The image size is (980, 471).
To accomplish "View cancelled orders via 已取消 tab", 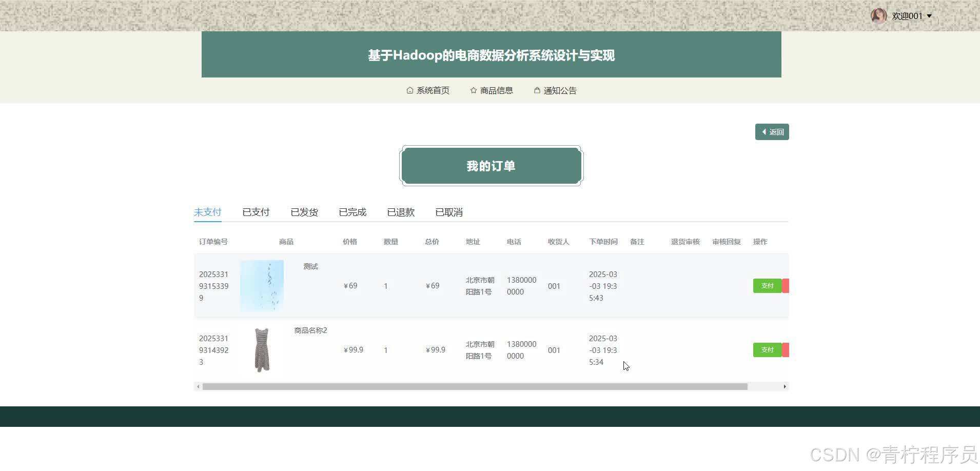I will click(448, 211).
